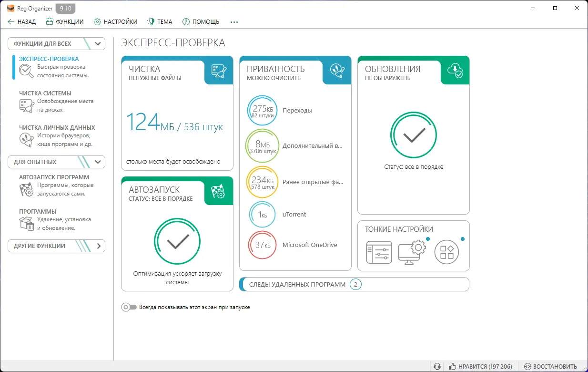The height and width of the screenshot is (372, 588).
Task: Open the three-dots more menu
Action: pos(234,22)
